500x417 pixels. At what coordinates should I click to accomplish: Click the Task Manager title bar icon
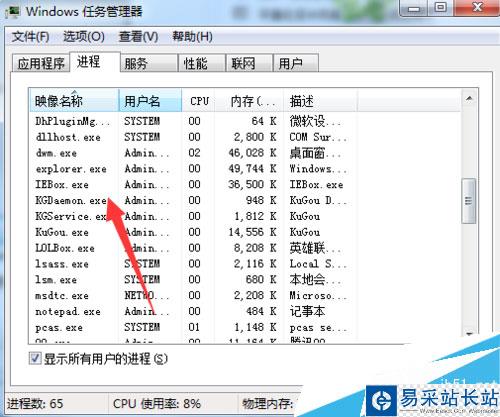point(13,11)
